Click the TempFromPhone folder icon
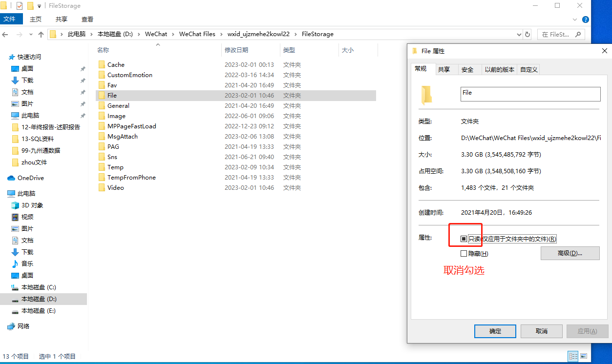Viewport: 612px width, 364px height. click(x=102, y=177)
